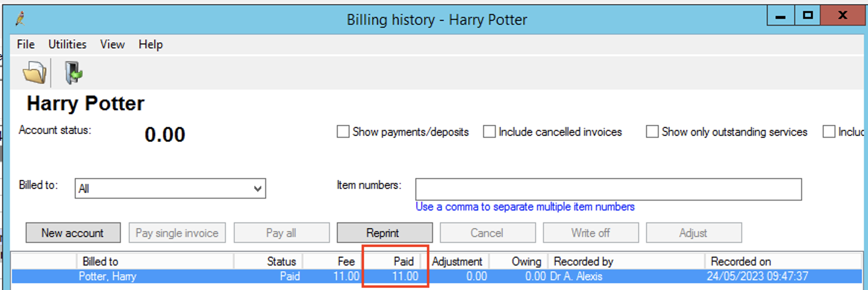Click the New account button
This screenshot has width=868, height=290.
pyautogui.click(x=73, y=232)
